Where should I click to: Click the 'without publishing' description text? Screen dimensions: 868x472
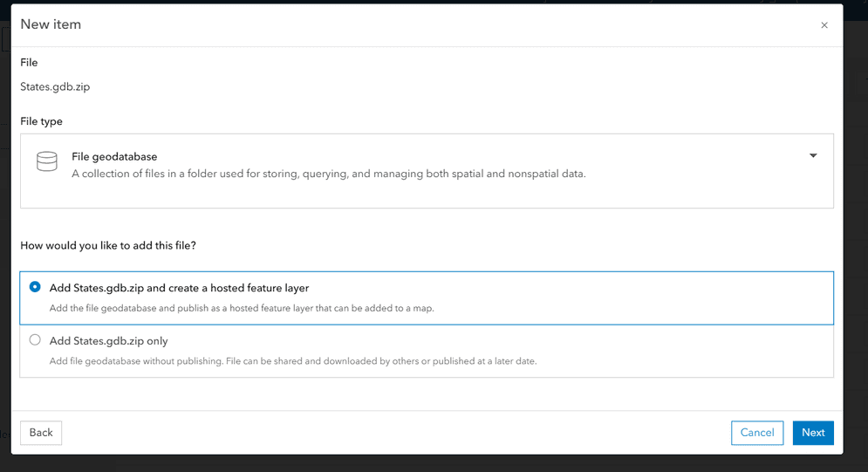(x=292, y=361)
